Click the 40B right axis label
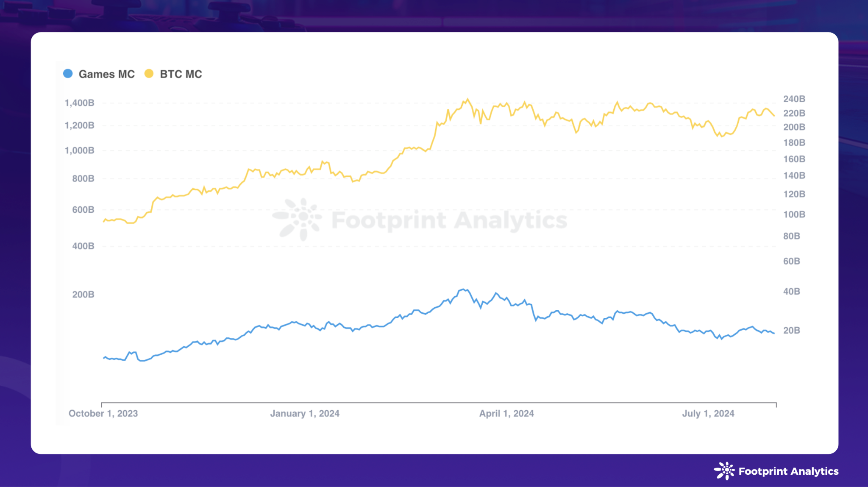 point(791,292)
